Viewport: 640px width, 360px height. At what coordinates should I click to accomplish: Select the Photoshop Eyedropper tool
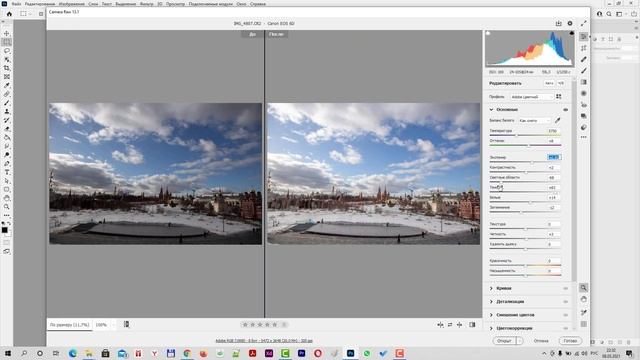click(x=7, y=85)
